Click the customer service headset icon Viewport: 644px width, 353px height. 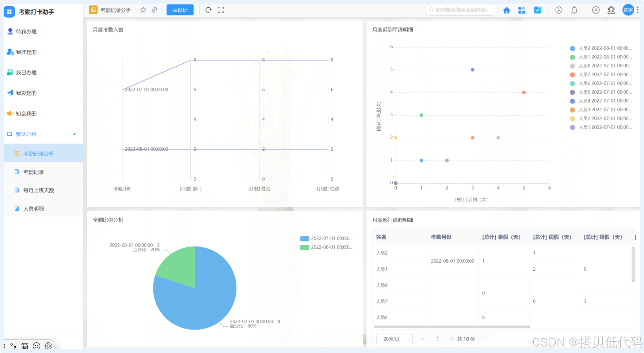click(611, 10)
